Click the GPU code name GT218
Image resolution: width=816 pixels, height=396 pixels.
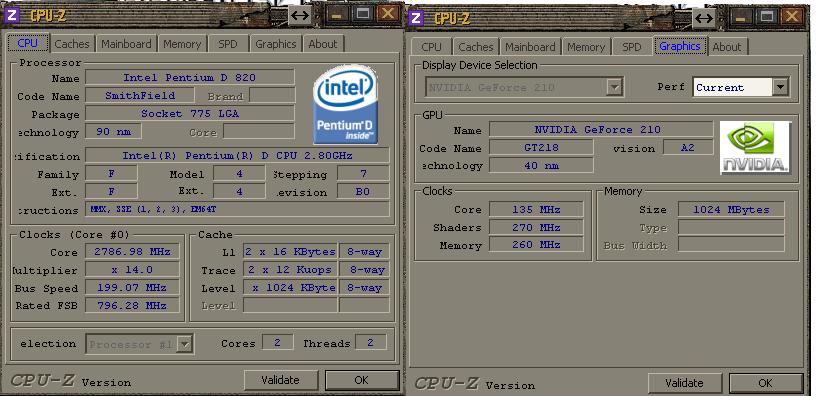click(541, 147)
